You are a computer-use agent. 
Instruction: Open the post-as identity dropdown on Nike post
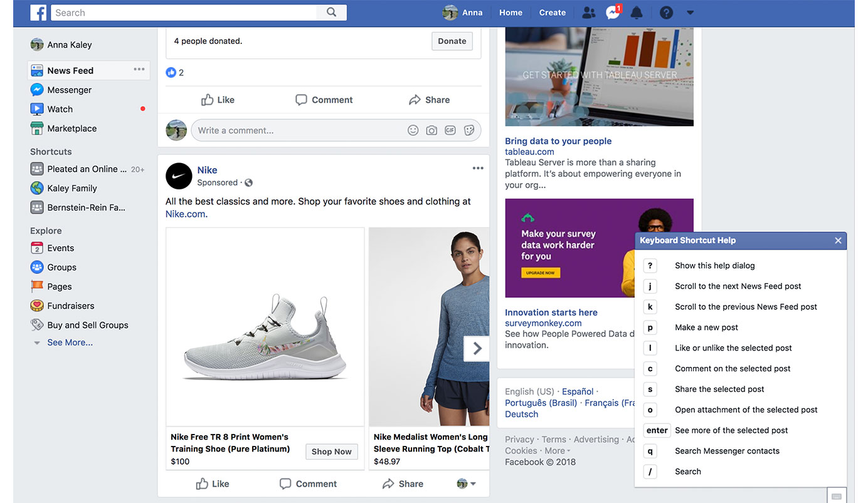click(466, 484)
